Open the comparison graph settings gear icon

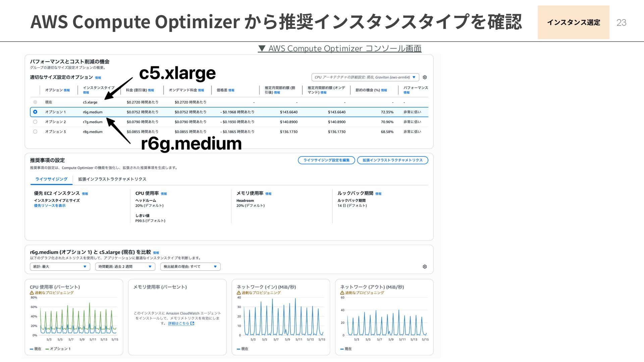tap(425, 267)
